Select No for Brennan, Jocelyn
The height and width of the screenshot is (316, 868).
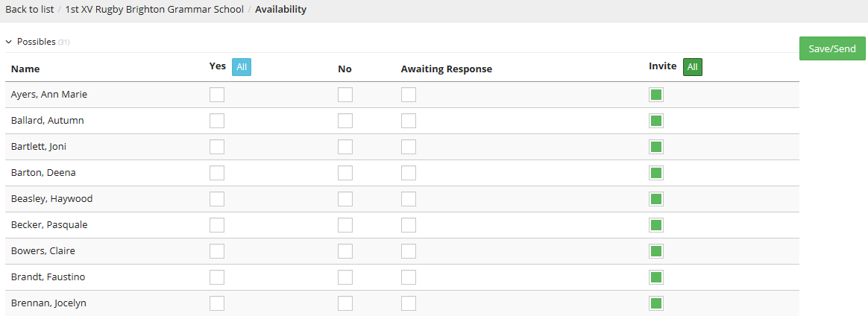[x=345, y=303]
